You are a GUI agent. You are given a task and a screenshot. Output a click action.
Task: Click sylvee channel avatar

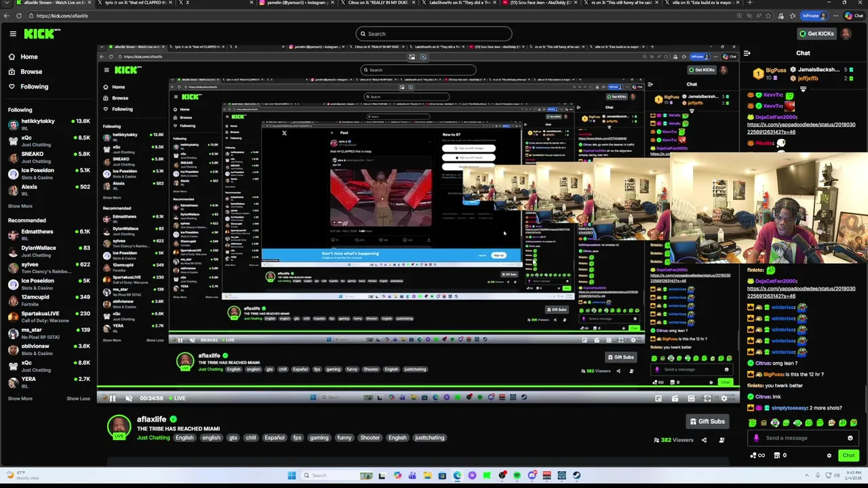point(13,267)
